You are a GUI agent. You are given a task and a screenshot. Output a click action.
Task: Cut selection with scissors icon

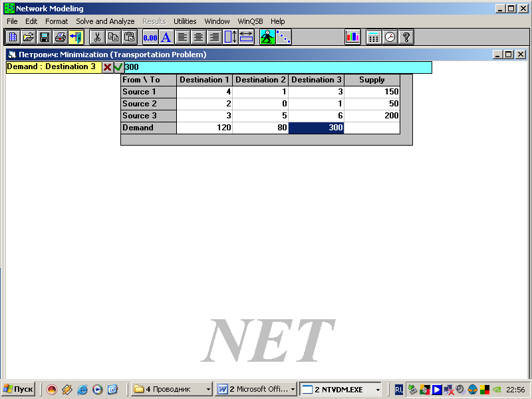[97, 37]
